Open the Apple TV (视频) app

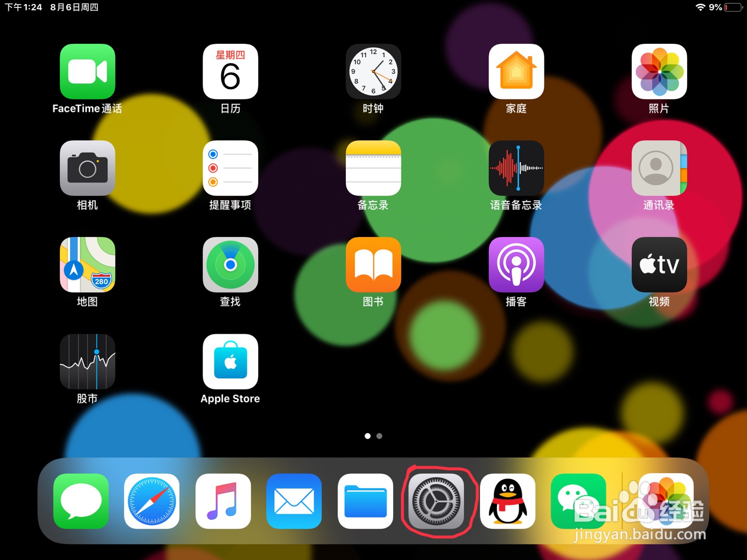pos(659,265)
